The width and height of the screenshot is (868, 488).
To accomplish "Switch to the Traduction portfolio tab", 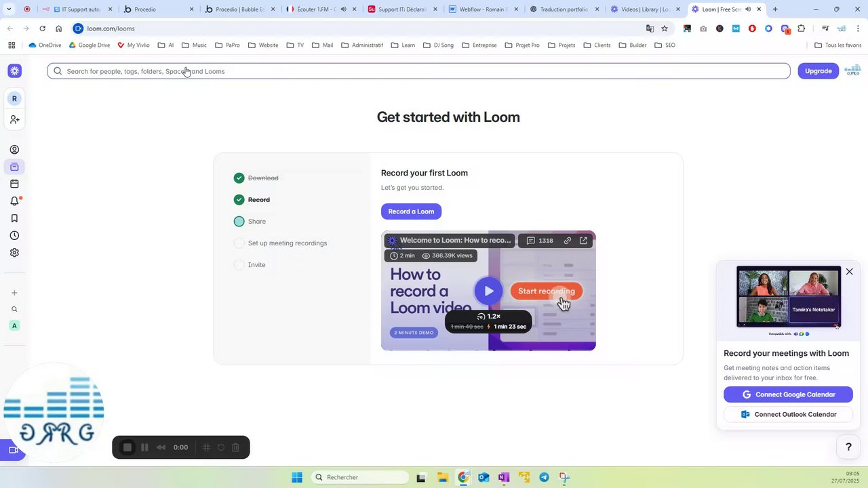I will click(x=564, y=9).
